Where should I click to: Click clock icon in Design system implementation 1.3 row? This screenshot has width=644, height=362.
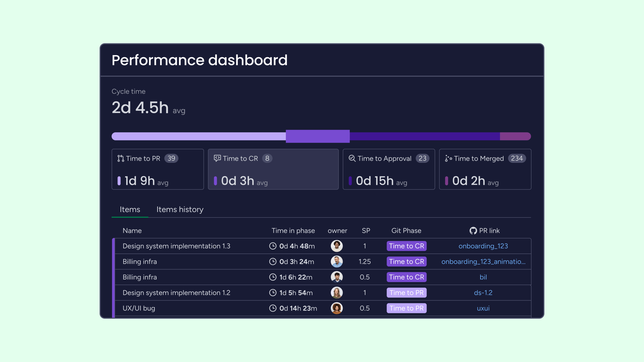tap(273, 246)
